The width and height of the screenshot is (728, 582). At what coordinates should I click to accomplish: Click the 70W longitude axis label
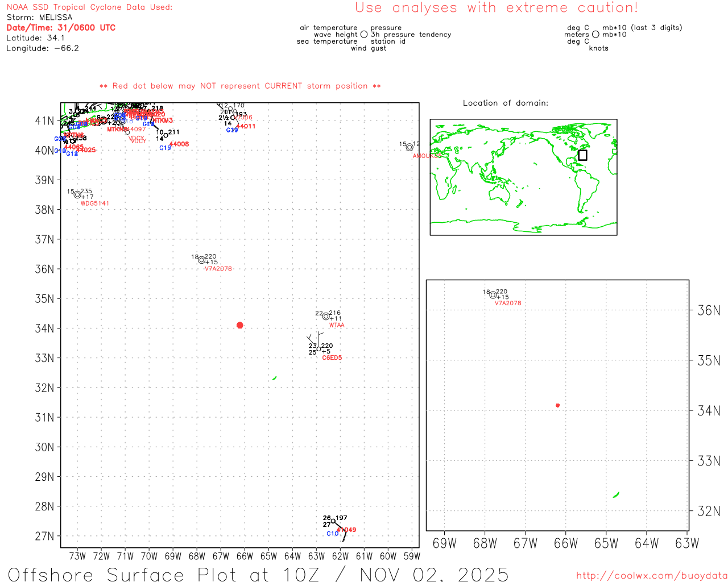[149, 556]
